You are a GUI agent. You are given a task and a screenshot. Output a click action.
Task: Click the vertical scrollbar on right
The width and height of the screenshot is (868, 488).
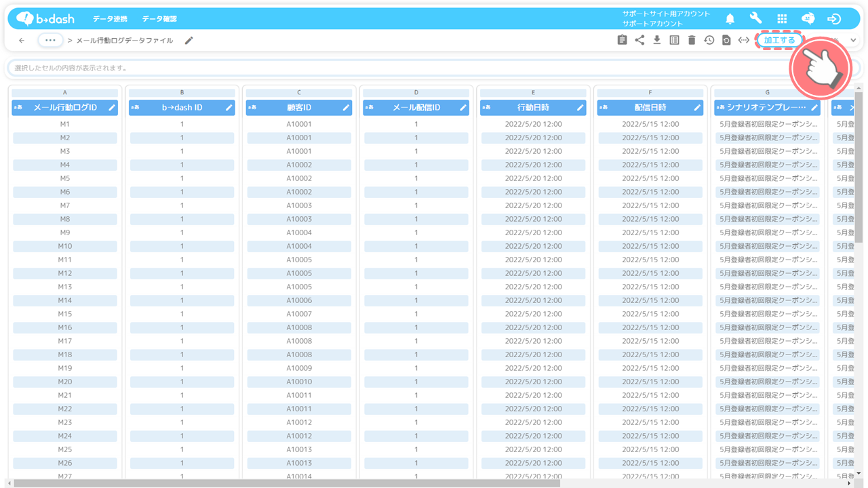(x=859, y=167)
